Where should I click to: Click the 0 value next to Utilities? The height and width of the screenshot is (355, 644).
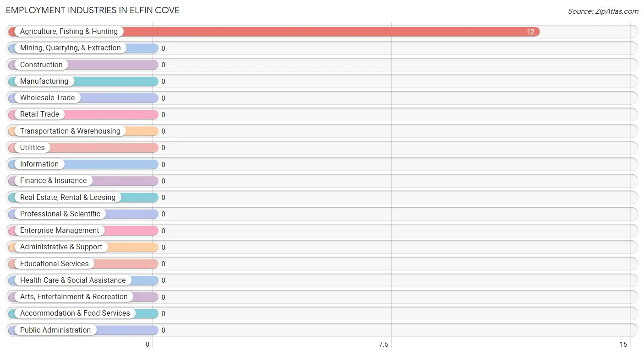pyautogui.click(x=163, y=148)
